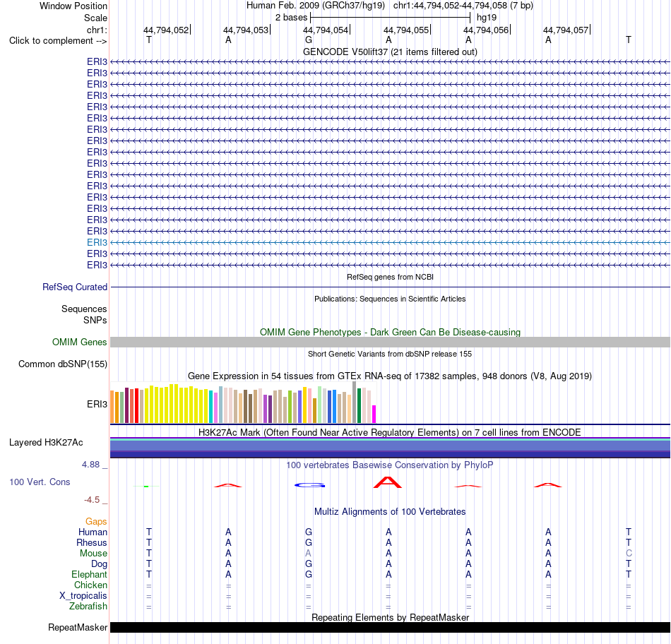Click the black RepeatMasker bar
The image size is (671, 644).
pos(390,627)
